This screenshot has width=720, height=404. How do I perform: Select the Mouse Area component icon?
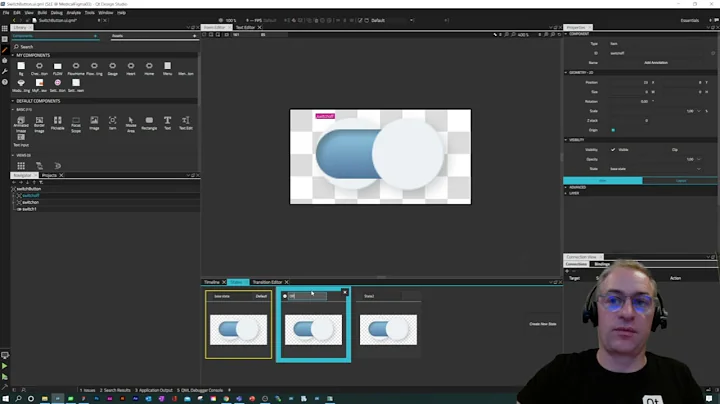(131, 120)
